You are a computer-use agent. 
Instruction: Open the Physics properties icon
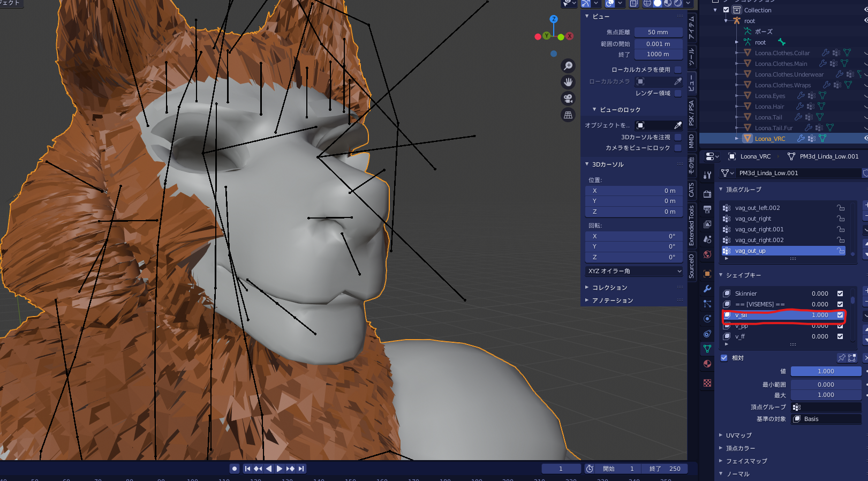[x=707, y=319]
